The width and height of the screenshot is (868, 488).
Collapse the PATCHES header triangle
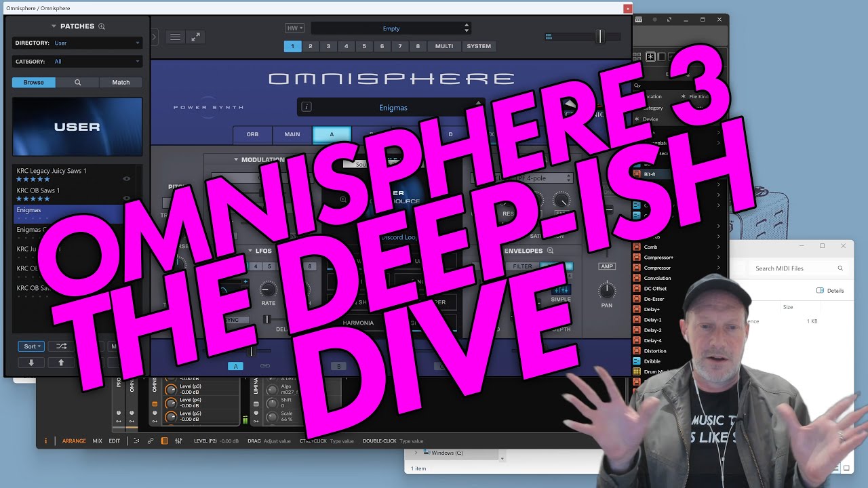(x=54, y=26)
